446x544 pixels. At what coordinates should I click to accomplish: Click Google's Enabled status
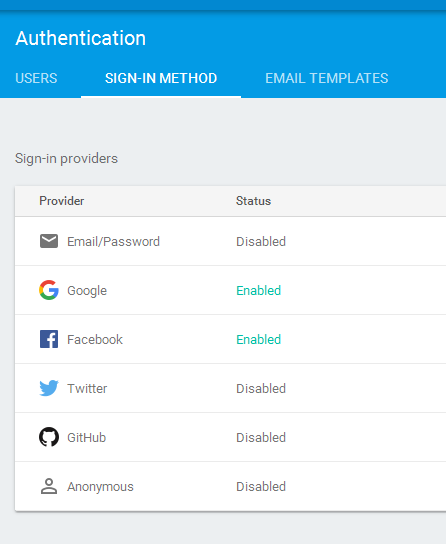[258, 290]
